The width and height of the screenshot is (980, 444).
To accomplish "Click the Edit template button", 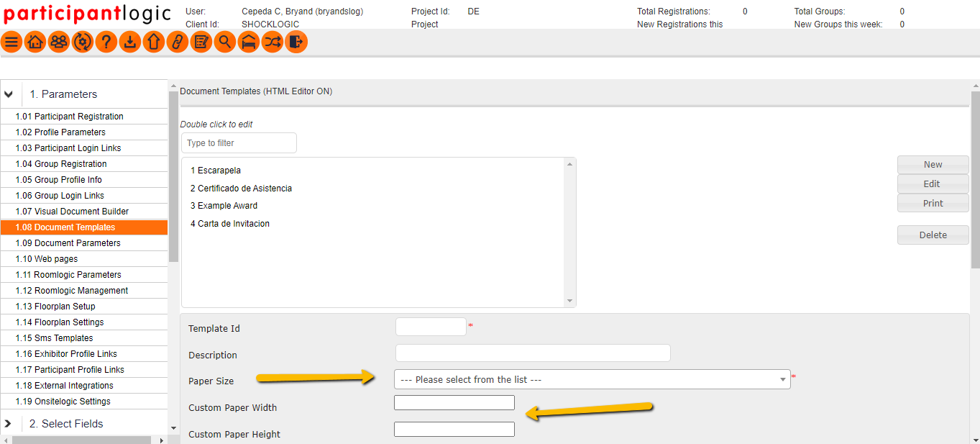I will [933, 184].
